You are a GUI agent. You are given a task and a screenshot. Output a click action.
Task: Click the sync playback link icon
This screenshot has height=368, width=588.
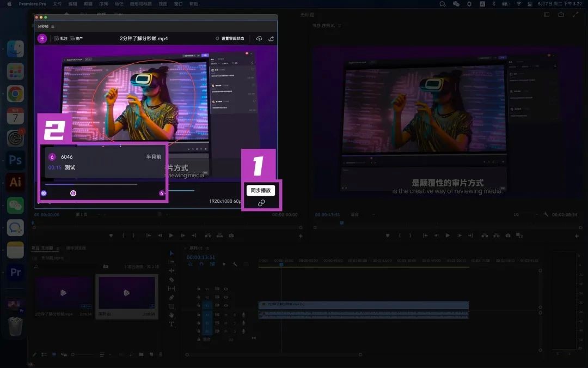coord(261,203)
